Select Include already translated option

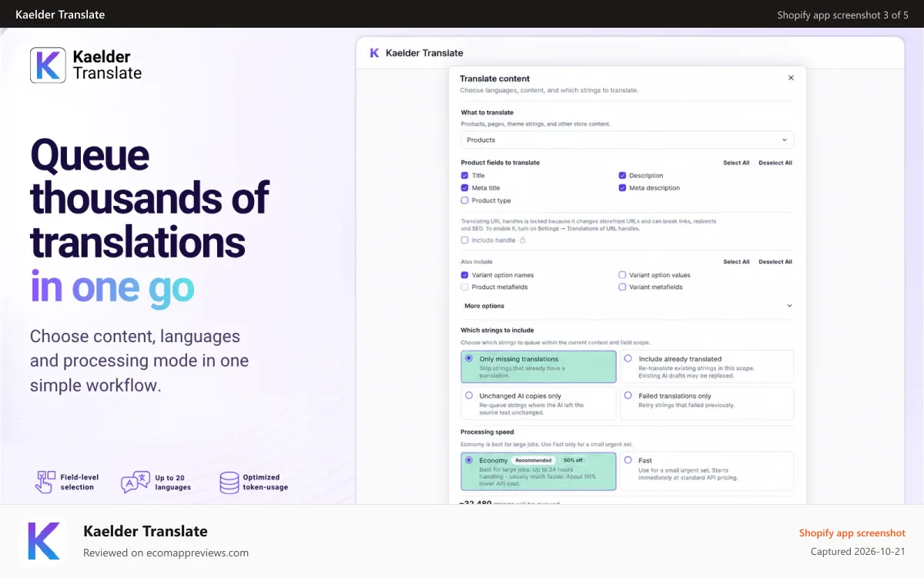coord(707,367)
